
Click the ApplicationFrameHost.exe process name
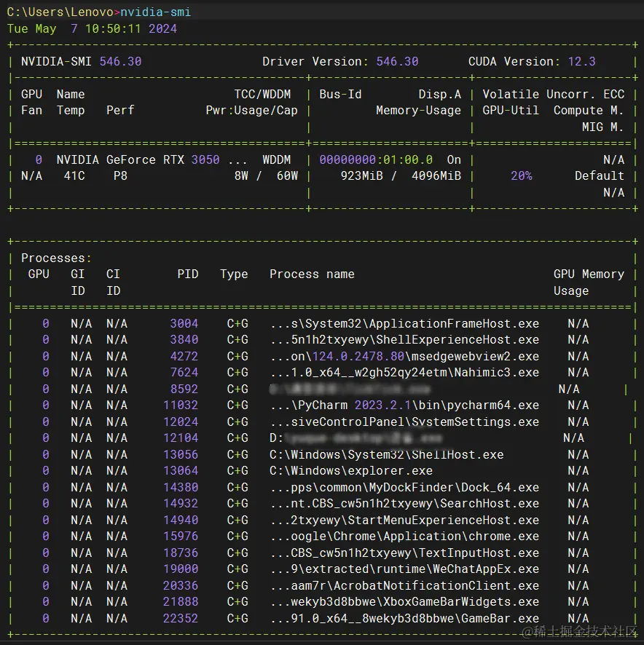[x=405, y=324]
